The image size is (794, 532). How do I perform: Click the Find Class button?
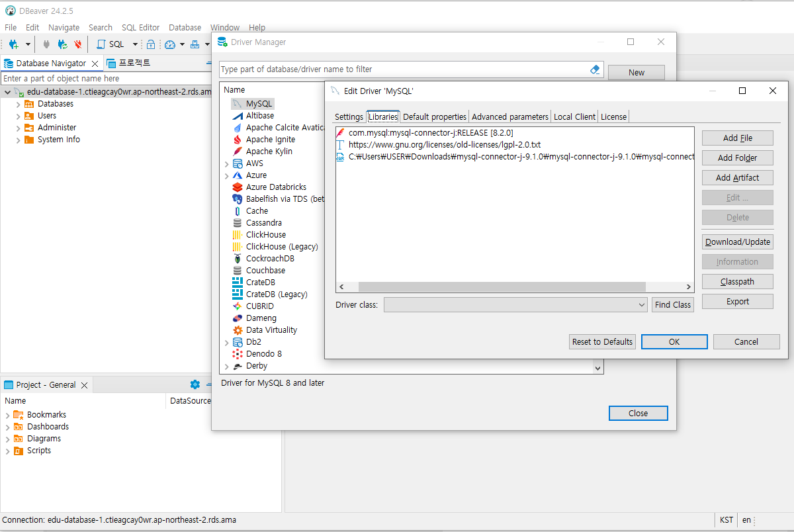pyautogui.click(x=672, y=305)
